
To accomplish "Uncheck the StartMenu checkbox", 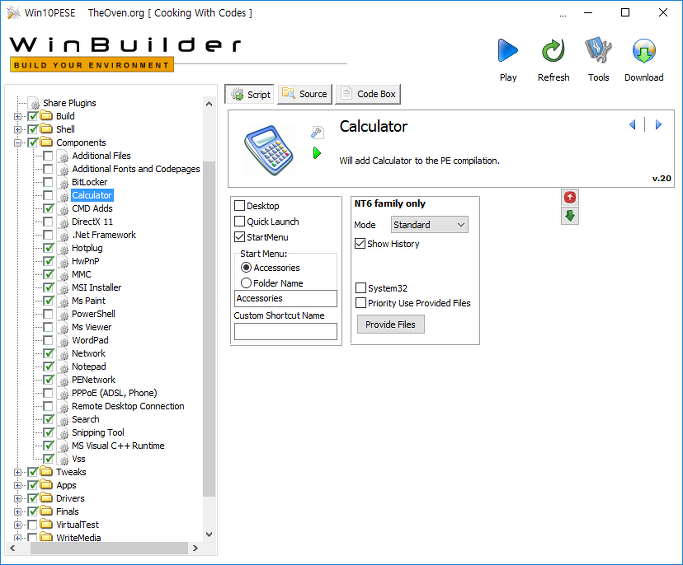I will [240, 237].
